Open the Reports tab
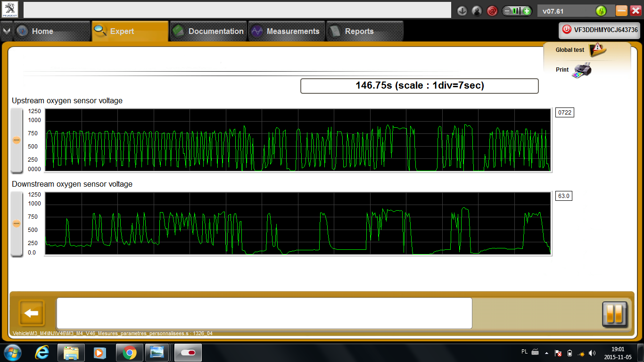The height and width of the screenshot is (362, 644). [365, 31]
